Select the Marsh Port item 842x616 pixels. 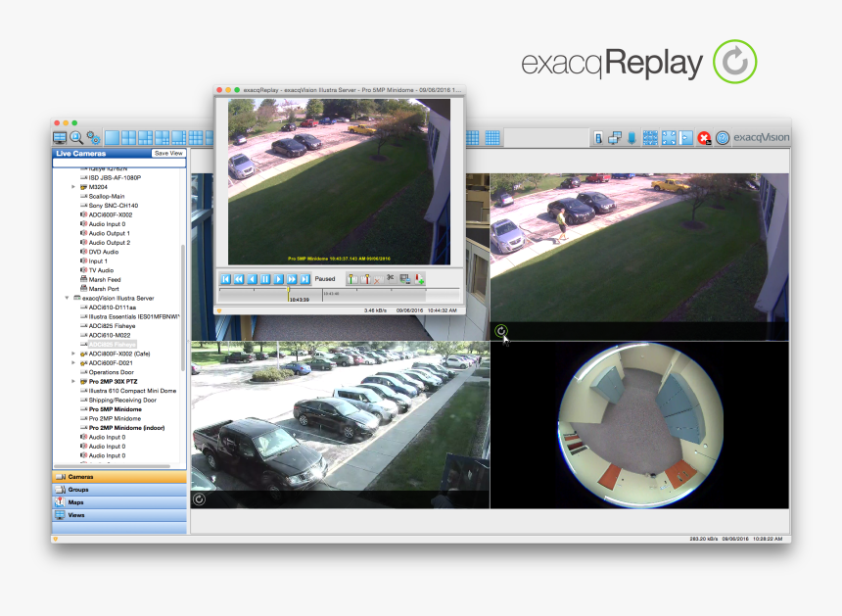tap(104, 289)
